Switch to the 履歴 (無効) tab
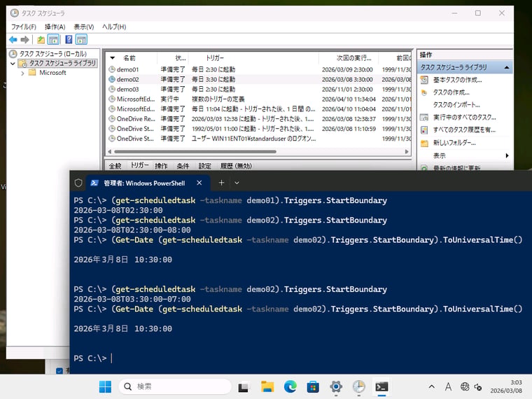This screenshot has width=532, height=399. coord(236,166)
